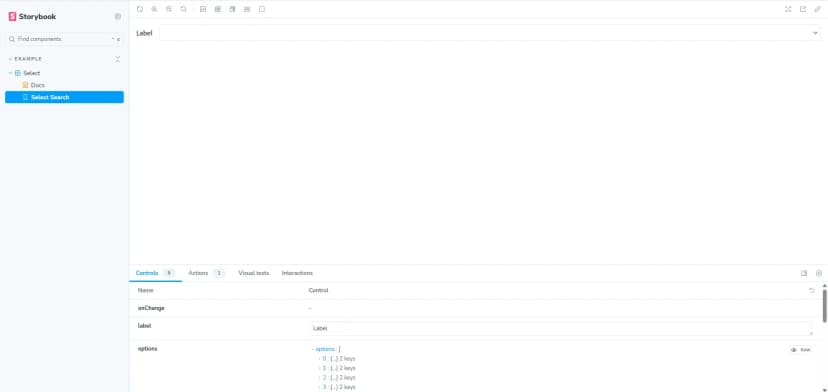Click the reset controls icon

(x=812, y=291)
